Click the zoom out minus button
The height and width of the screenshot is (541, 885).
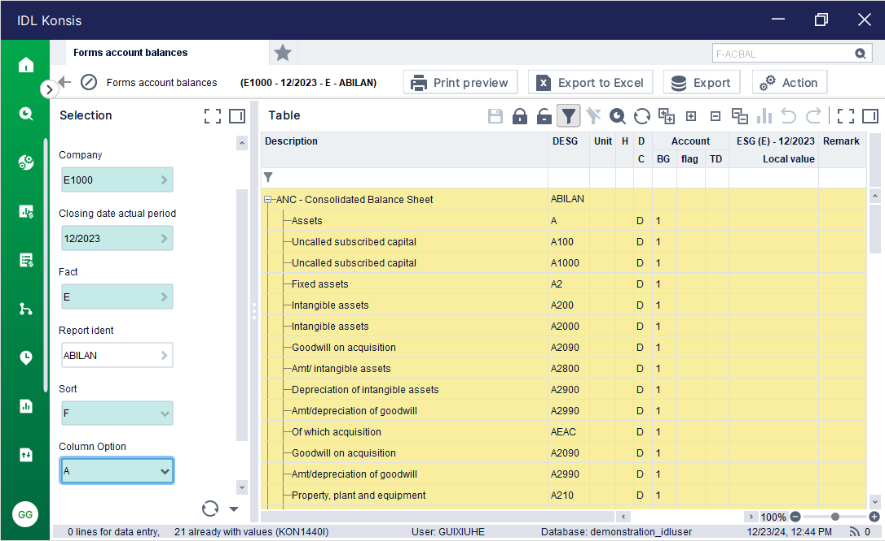795,517
